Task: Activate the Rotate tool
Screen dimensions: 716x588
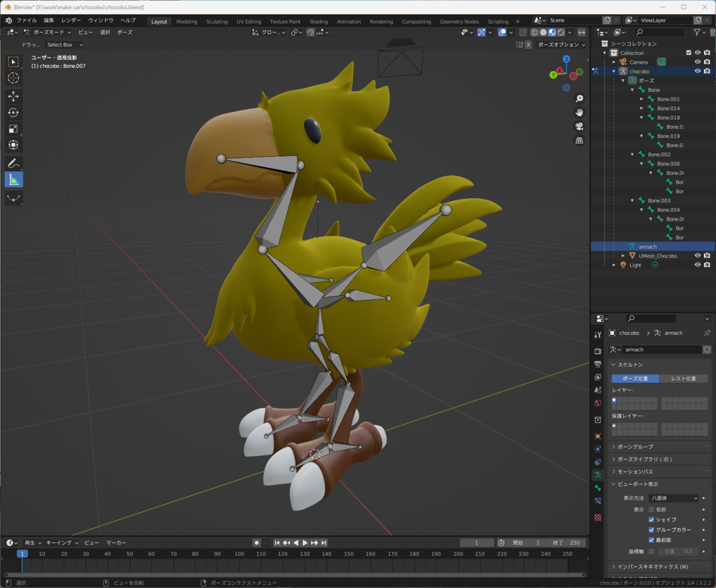Action: click(x=14, y=113)
